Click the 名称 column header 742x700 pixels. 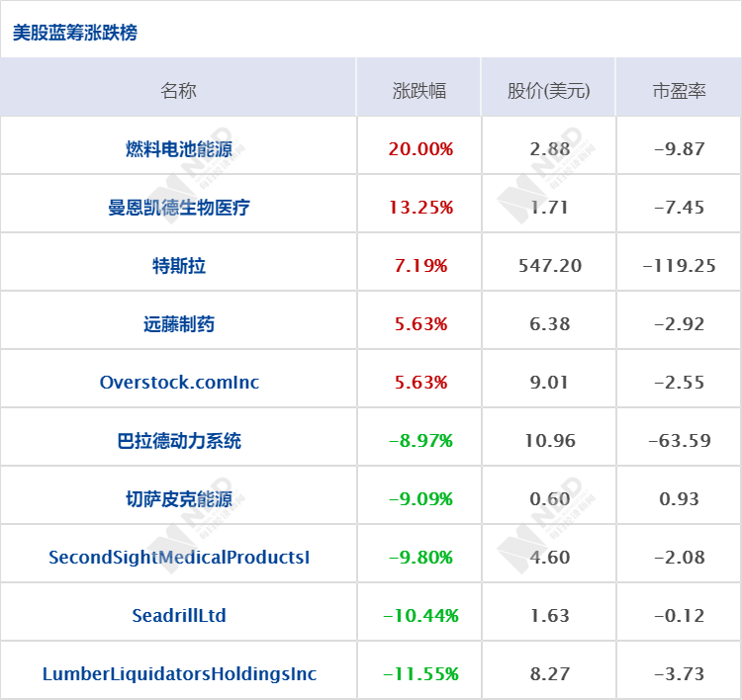coord(178,90)
